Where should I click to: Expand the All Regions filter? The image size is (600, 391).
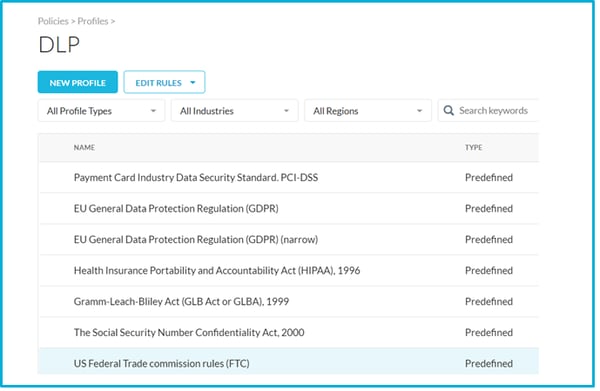(368, 111)
